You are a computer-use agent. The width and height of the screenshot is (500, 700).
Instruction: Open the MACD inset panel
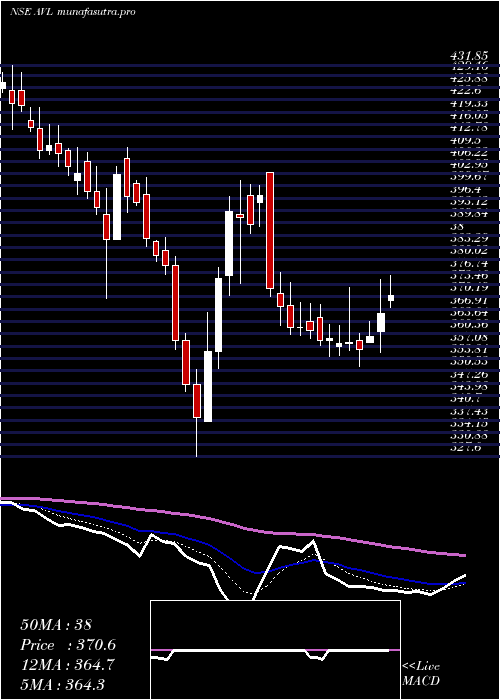[275, 650]
